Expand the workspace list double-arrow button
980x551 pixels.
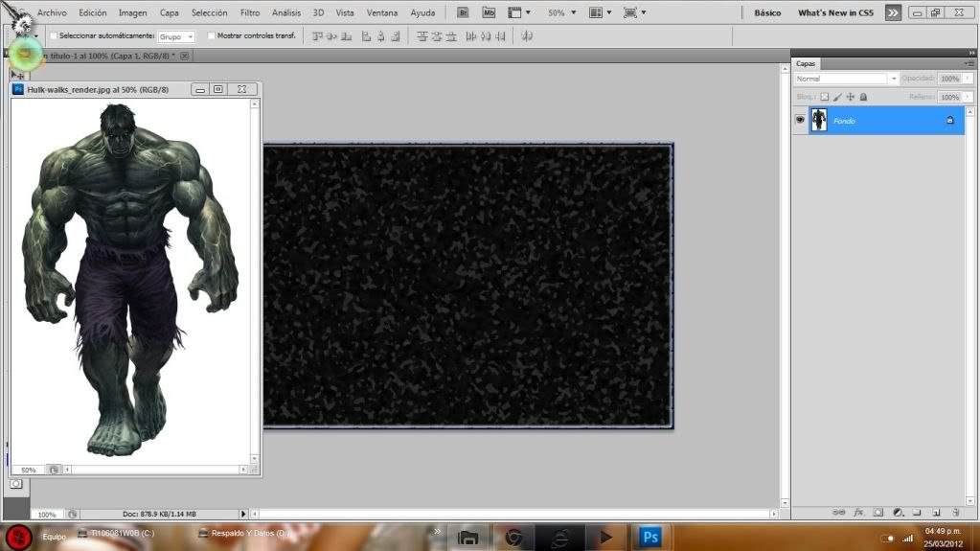(893, 12)
